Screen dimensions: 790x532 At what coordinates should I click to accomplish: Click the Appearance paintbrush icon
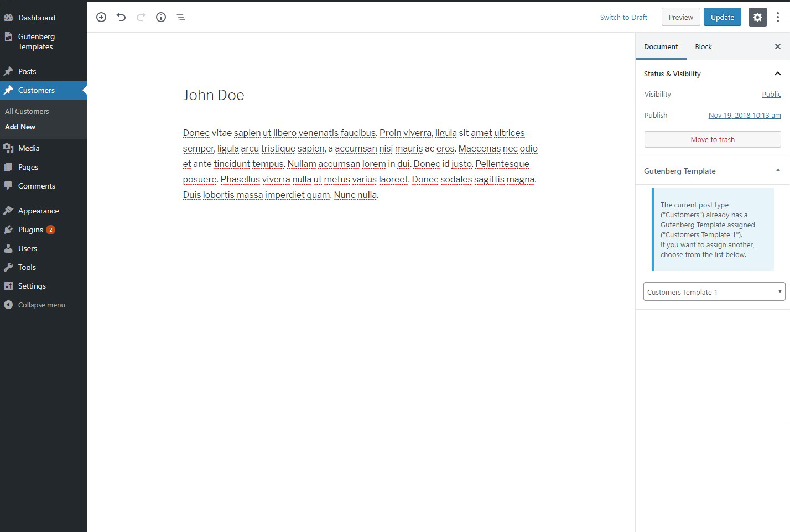click(8, 211)
